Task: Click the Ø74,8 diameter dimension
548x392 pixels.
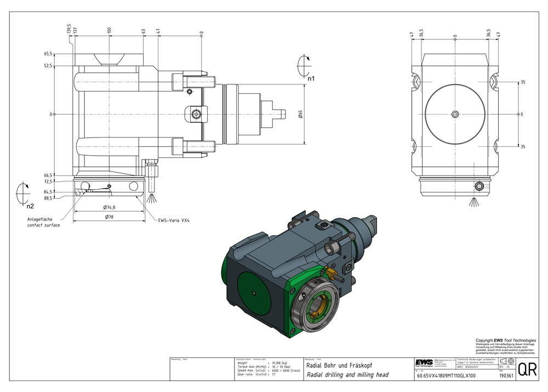Action: click(x=110, y=207)
